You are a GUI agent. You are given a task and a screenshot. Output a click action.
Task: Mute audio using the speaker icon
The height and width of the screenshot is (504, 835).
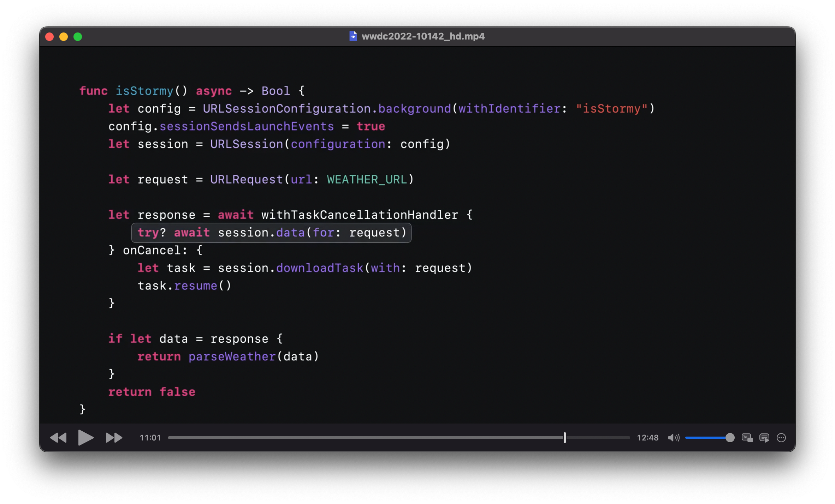(x=673, y=438)
